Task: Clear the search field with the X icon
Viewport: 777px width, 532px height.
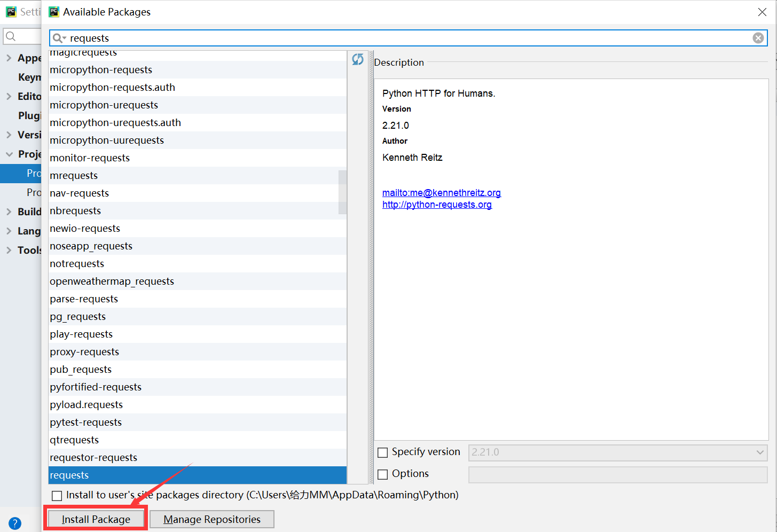Action: pyautogui.click(x=758, y=38)
